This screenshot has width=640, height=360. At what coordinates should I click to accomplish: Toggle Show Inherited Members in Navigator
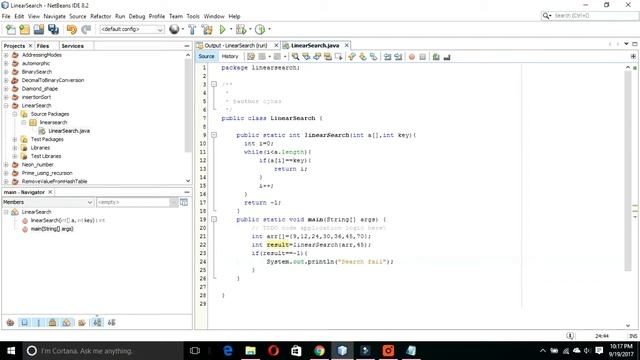click(11, 322)
